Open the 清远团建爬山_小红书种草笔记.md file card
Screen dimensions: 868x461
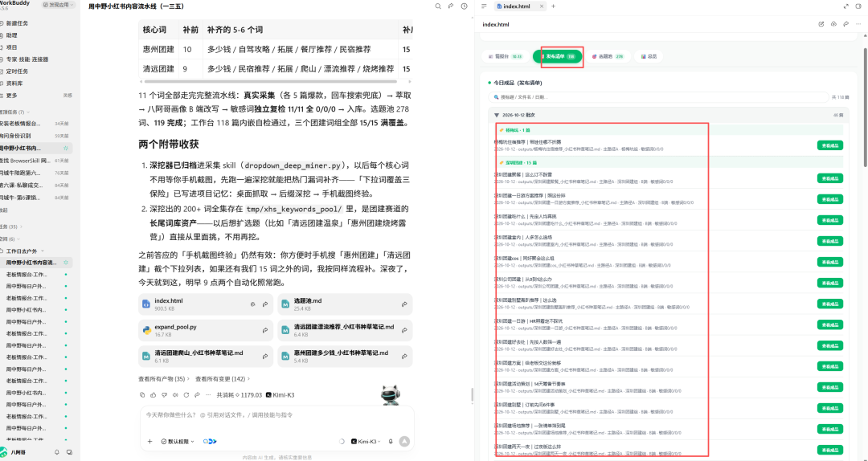tap(206, 357)
